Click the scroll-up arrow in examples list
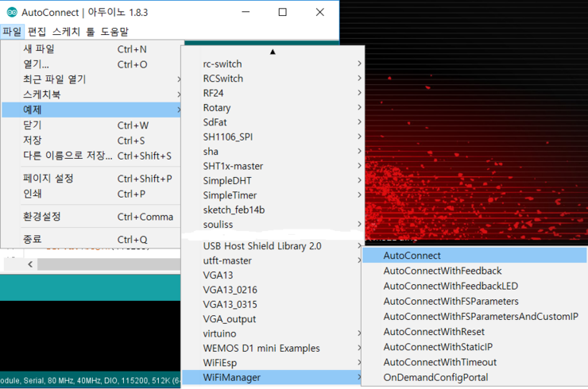The height and width of the screenshot is (389, 588). (x=273, y=52)
